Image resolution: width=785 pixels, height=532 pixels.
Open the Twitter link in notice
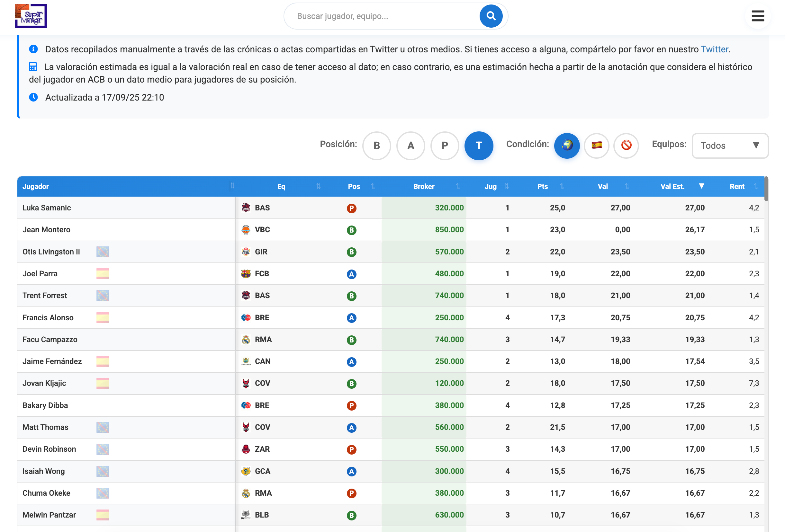[x=714, y=49]
